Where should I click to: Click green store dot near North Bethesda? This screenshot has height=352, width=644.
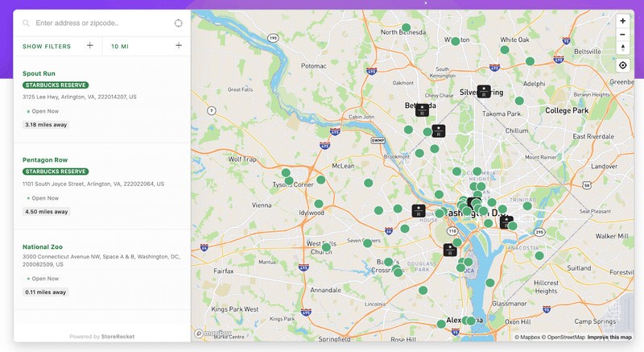[407, 27]
